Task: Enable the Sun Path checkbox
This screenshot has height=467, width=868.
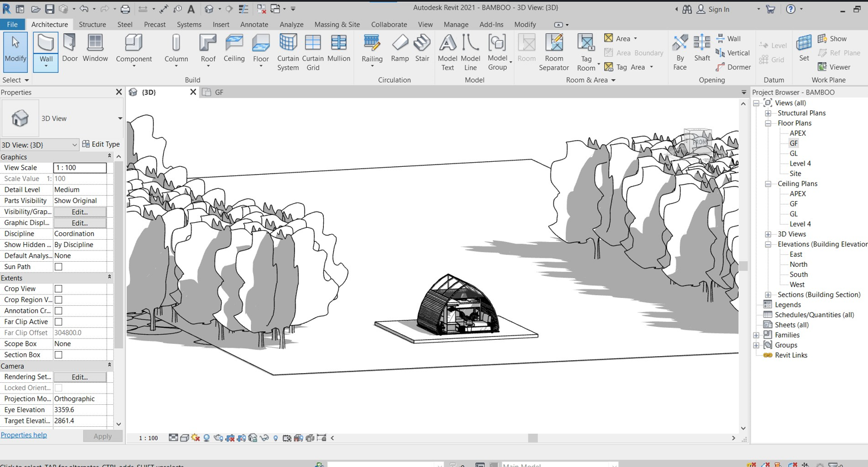Action: click(x=58, y=267)
